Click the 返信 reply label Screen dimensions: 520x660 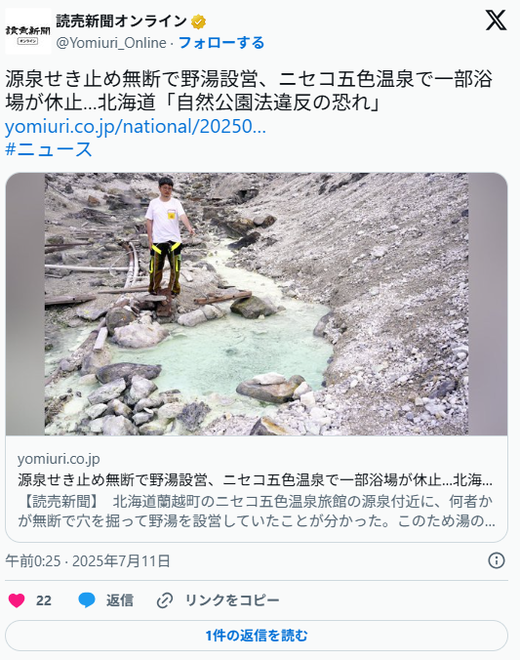(x=120, y=600)
